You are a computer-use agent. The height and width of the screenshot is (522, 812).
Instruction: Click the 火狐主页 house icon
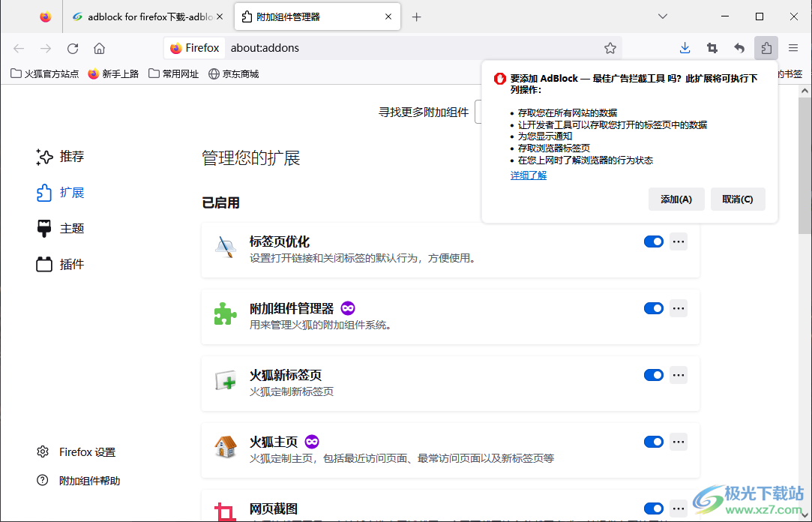pyautogui.click(x=225, y=447)
